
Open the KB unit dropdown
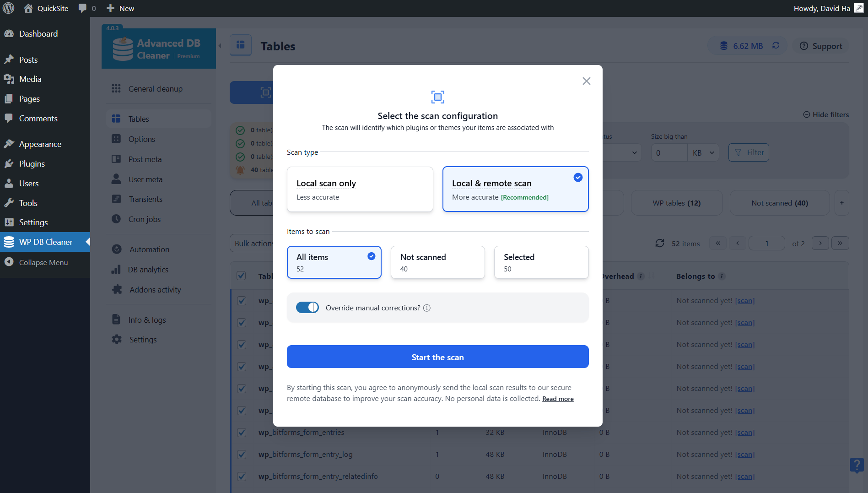pyautogui.click(x=703, y=152)
